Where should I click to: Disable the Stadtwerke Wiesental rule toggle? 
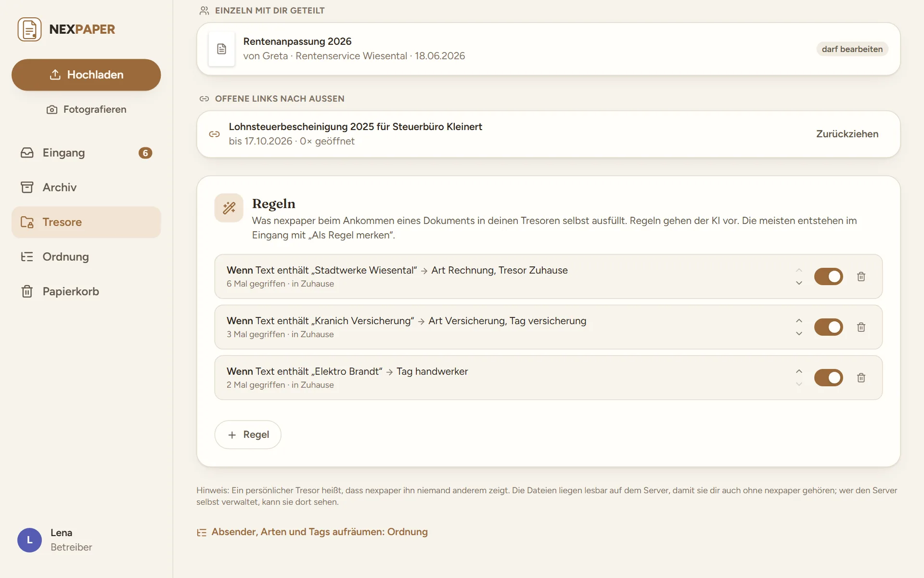pos(828,276)
